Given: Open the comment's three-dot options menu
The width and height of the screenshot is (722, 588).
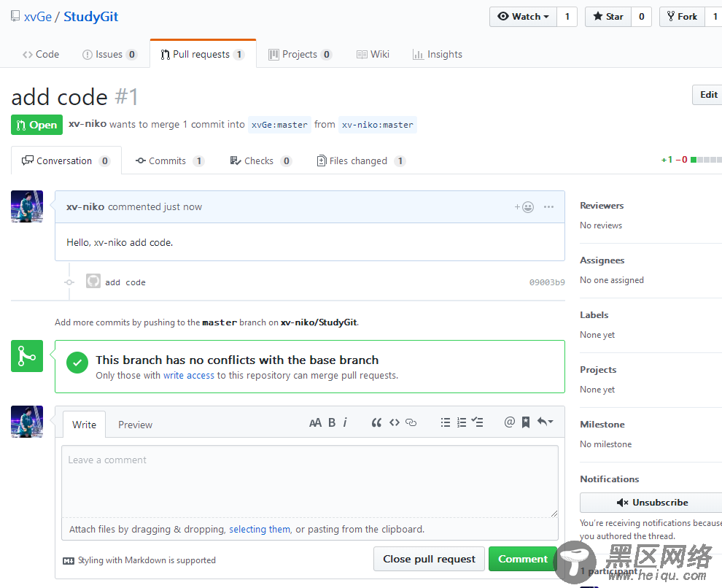Looking at the screenshot, I should point(548,207).
